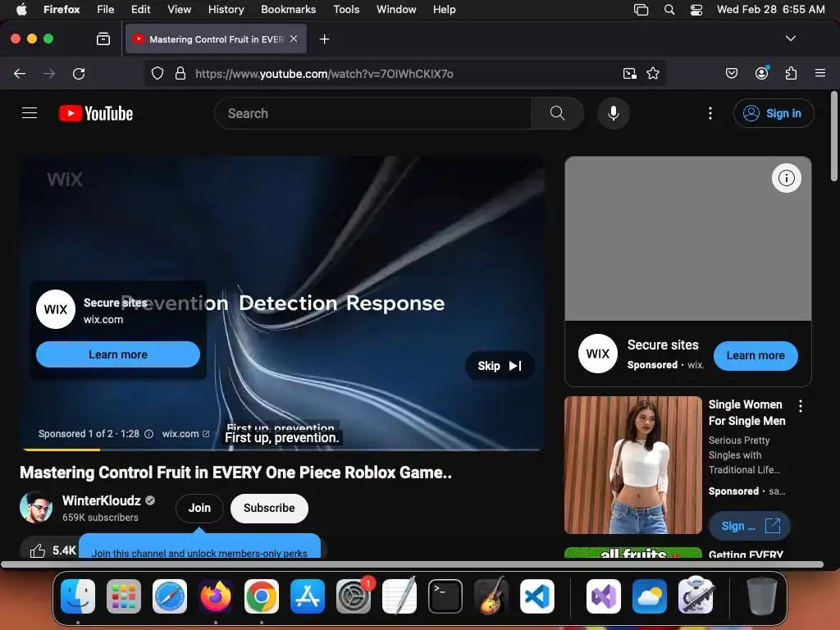Open the Firefox account icon

click(761, 73)
